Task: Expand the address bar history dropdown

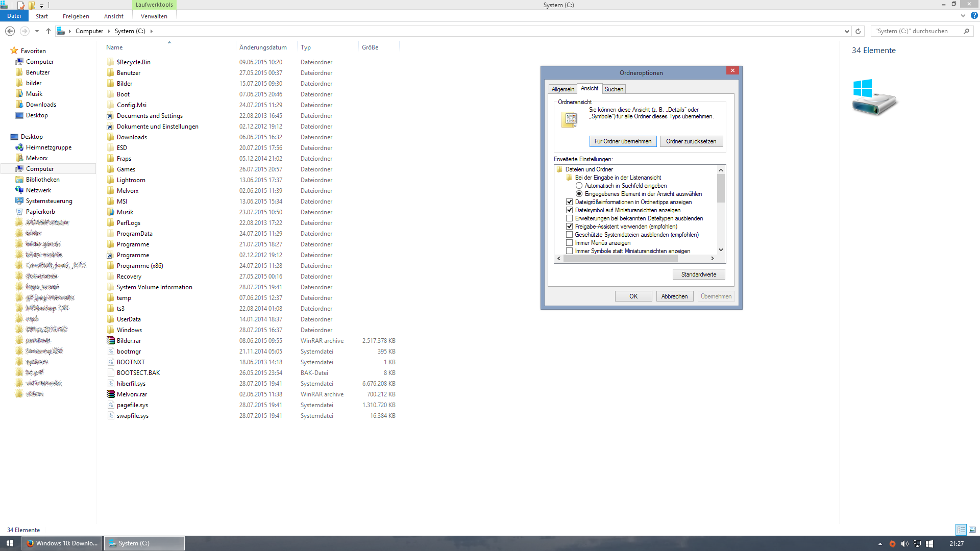Action: click(x=847, y=31)
